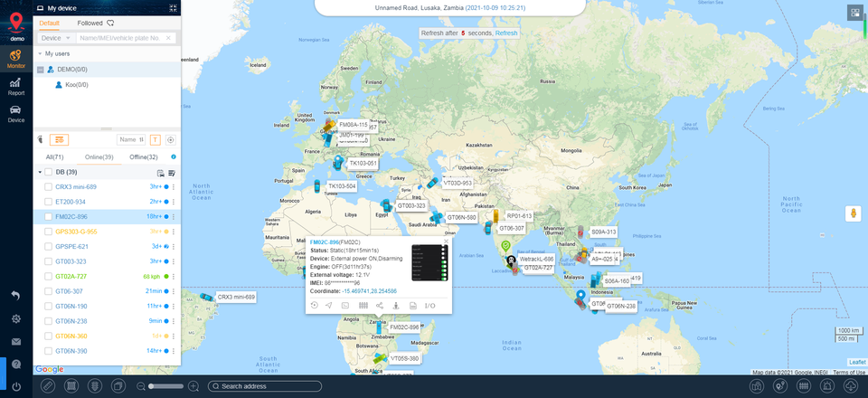This screenshot has height=398, width=868.
Task: Click the zoom in magnifier button
Action: [x=193, y=386]
